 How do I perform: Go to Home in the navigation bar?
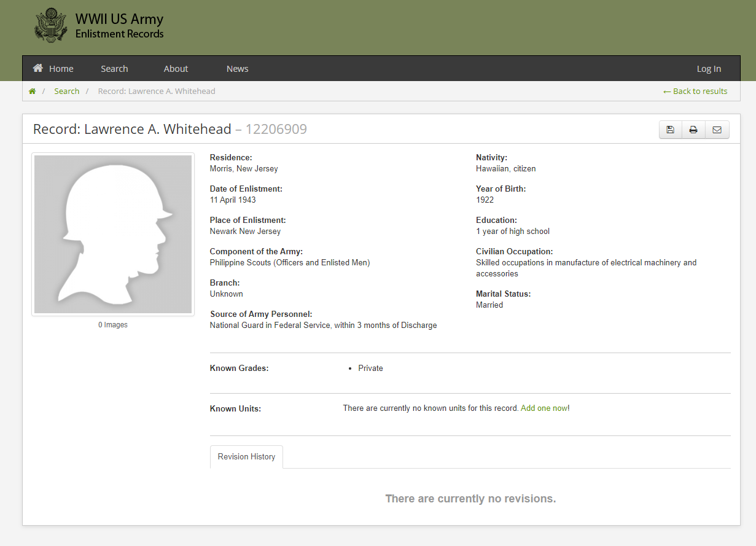pos(53,69)
